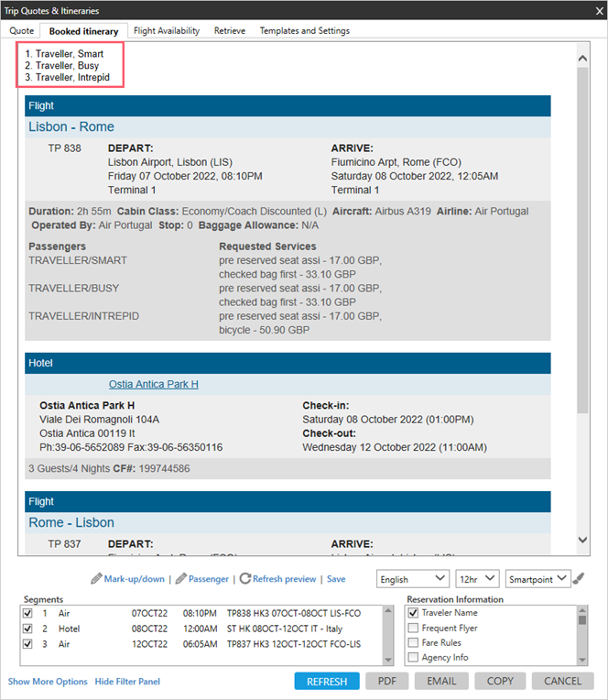
Task: Open the Templates and Settings tab
Action: point(304,31)
